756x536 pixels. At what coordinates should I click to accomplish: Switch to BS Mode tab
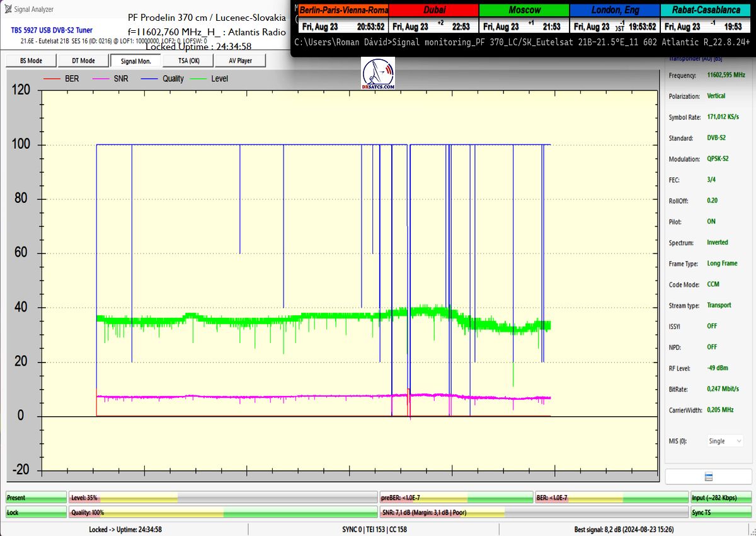point(31,61)
